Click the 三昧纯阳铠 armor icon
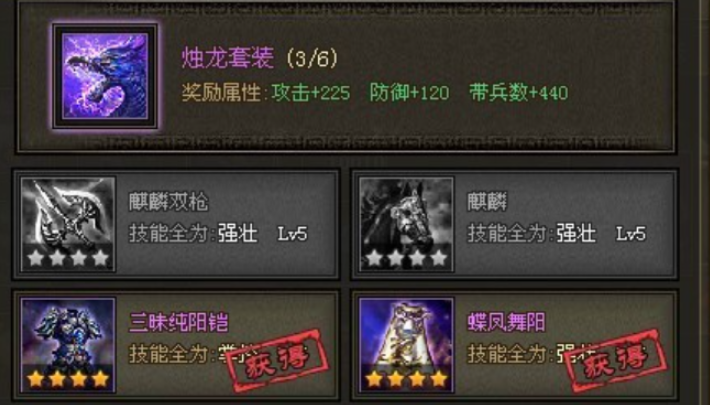Image resolution: width=710 pixels, height=405 pixels. point(68,345)
